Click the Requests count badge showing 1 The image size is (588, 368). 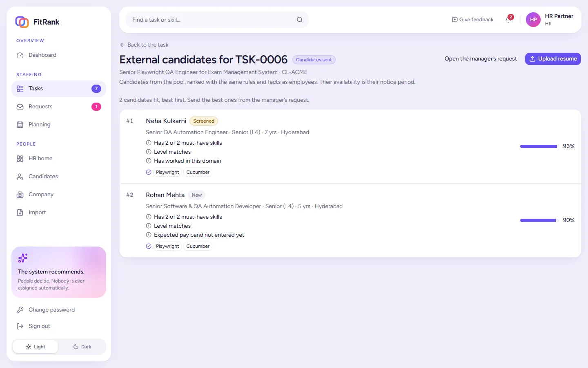96,107
